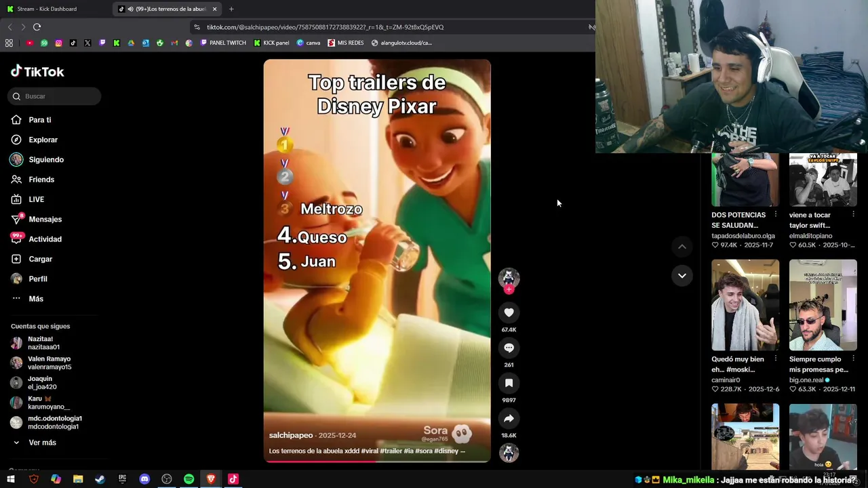Close the TikTok browser tab
This screenshot has height=488, width=868.
pyautogui.click(x=215, y=9)
